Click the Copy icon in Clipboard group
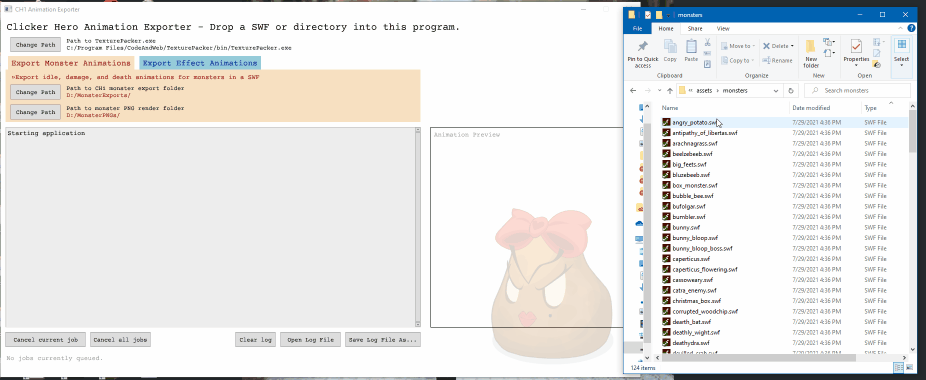926x380 pixels. coord(670,47)
